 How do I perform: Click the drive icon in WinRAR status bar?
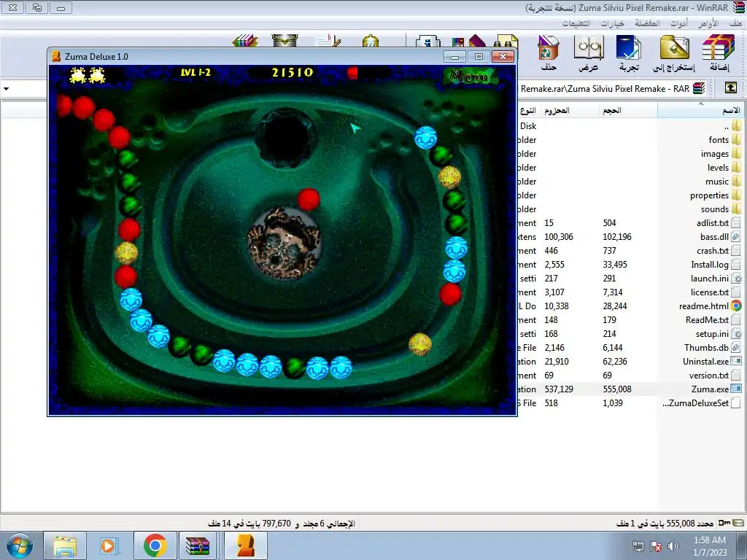point(738,523)
